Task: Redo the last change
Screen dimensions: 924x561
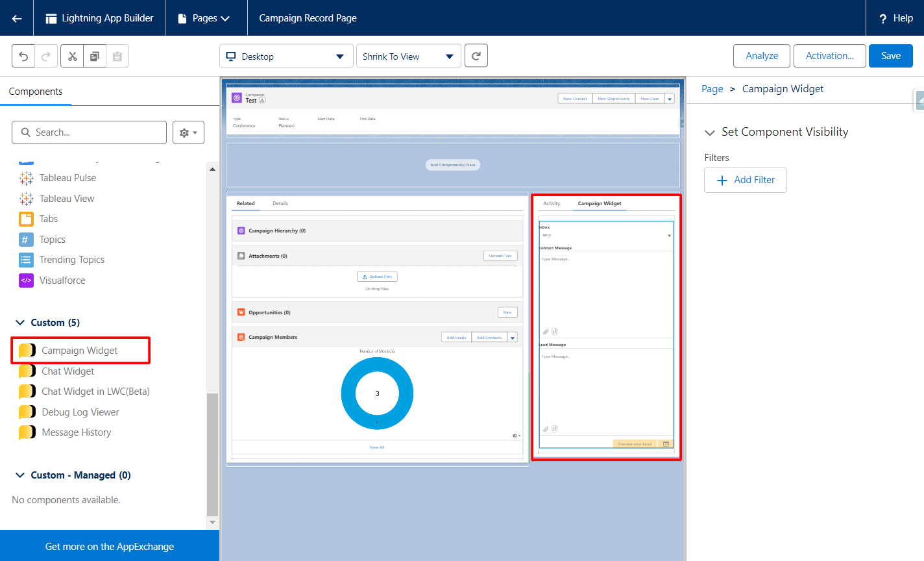Action: tap(46, 56)
